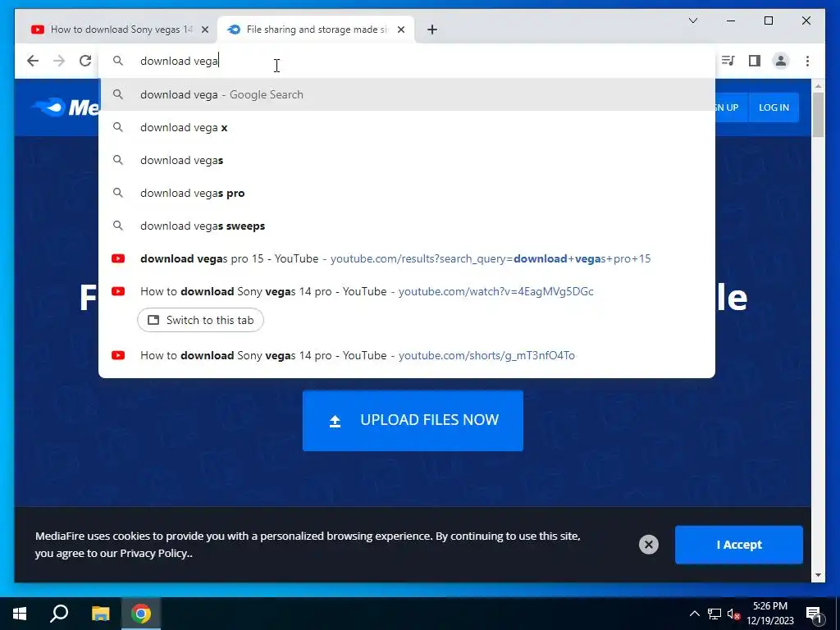Open the youtube.com/shorts/g_mT3nfO4To suggestion

407,355
